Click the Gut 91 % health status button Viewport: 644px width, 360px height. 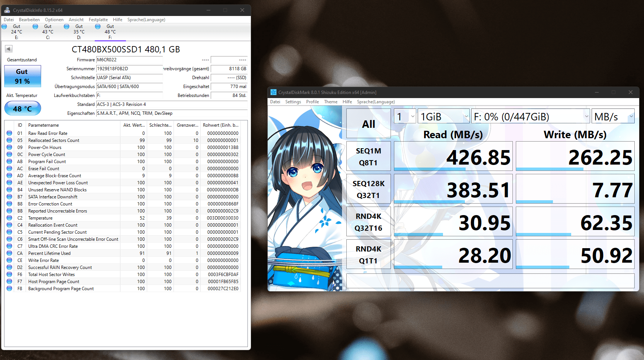point(23,76)
